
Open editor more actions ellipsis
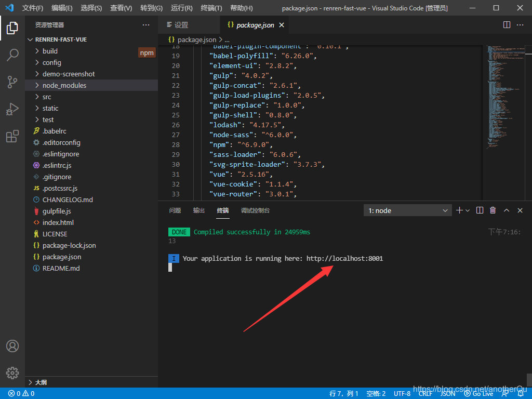[x=520, y=25]
